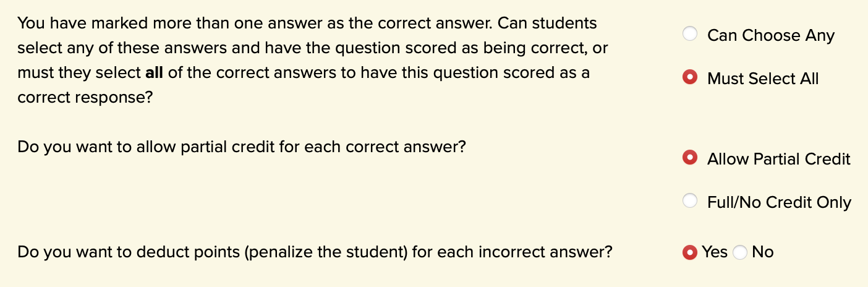Pick the Full/No Credit Only radio button
Screen dimensions: 868x287
(690, 202)
